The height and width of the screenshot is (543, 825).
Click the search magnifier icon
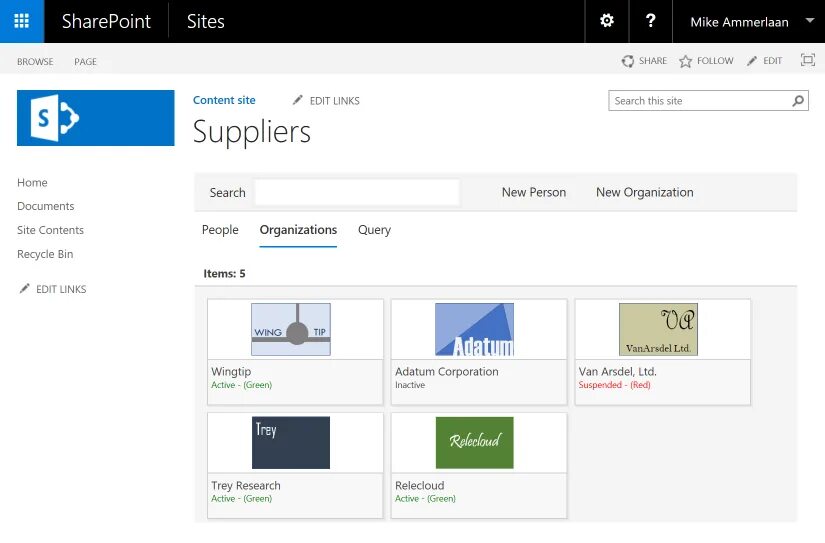[x=799, y=101]
